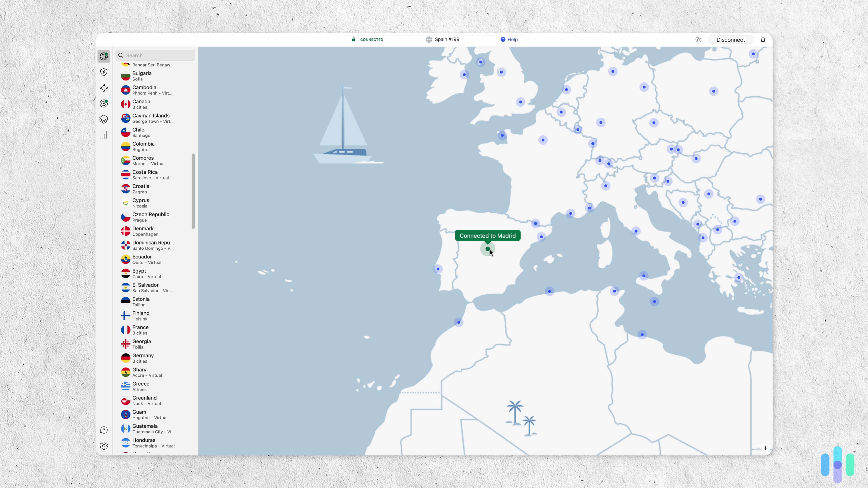Click the Spain #199 server label
This screenshot has width=868, height=488.
tap(447, 39)
